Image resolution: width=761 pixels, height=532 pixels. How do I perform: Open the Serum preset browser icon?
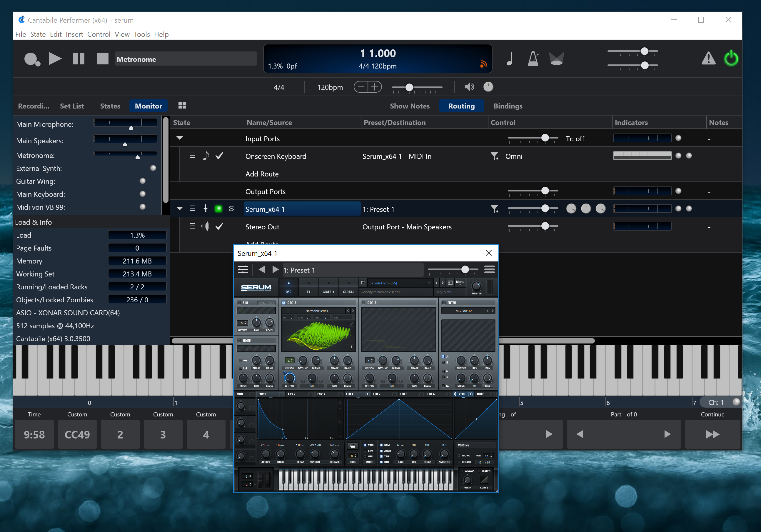(450, 283)
